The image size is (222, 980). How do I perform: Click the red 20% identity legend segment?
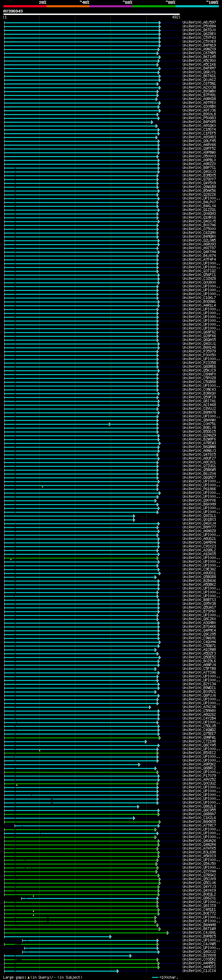coord(25,7)
